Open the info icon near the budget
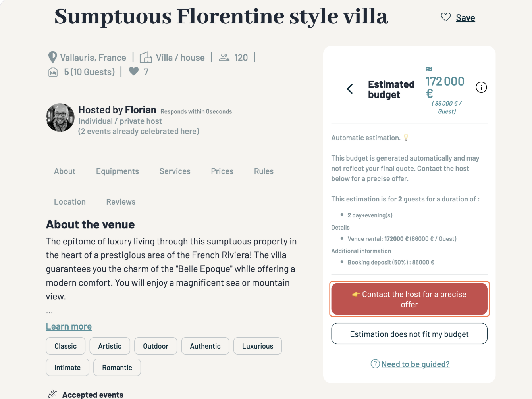532x399 pixels. (x=481, y=87)
